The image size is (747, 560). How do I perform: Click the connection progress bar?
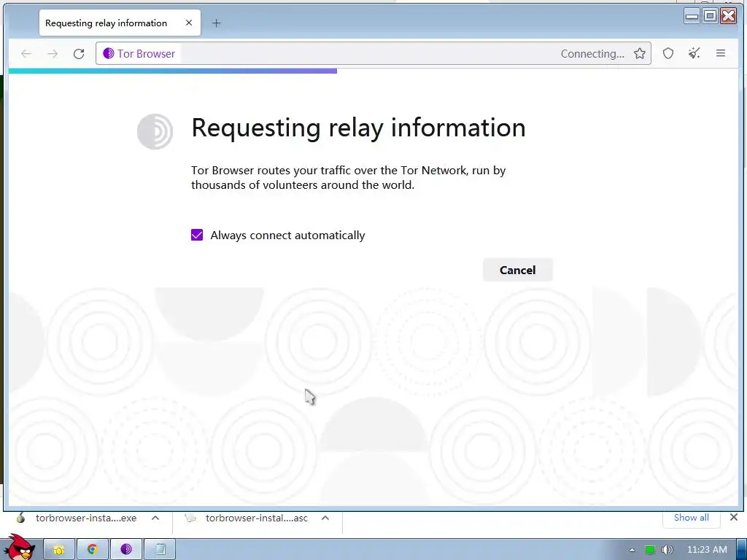click(x=172, y=71)
